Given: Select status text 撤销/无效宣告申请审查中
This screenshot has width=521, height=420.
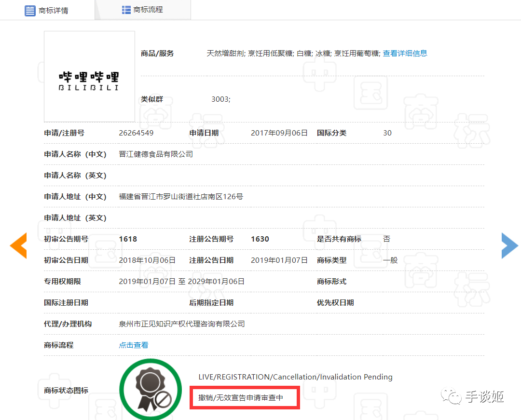Looking at the screenshot, I should pyautogui.click(x=241, y=397).
